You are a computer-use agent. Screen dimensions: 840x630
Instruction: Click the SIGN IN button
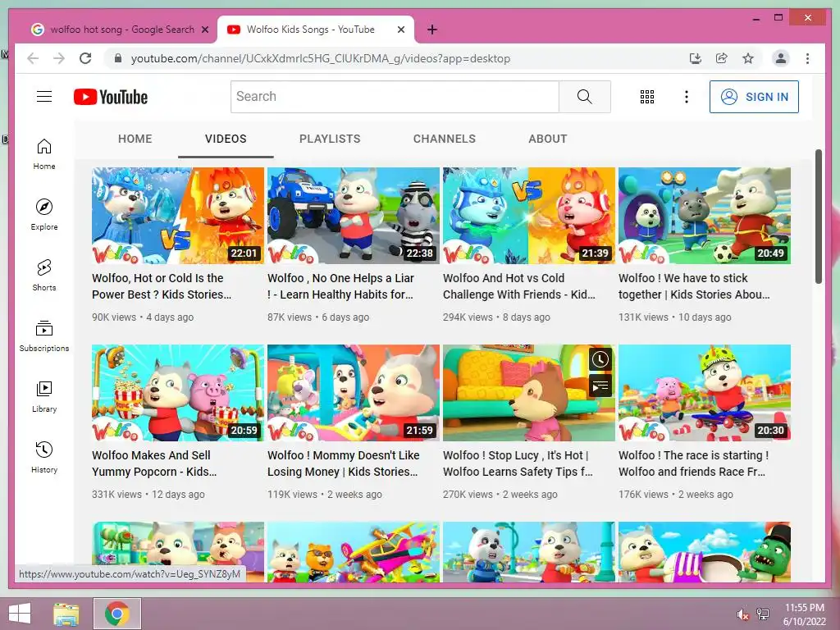[x=754, y=97]
